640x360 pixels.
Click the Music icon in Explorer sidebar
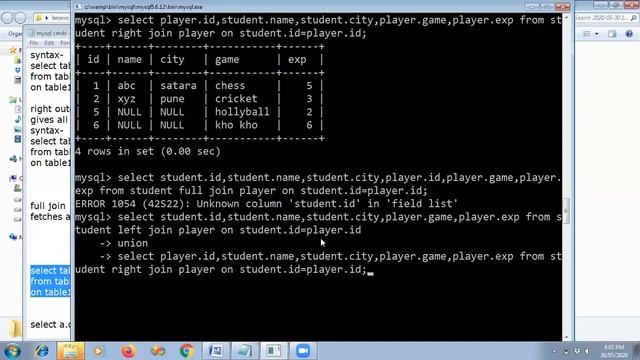pos(18,119)
